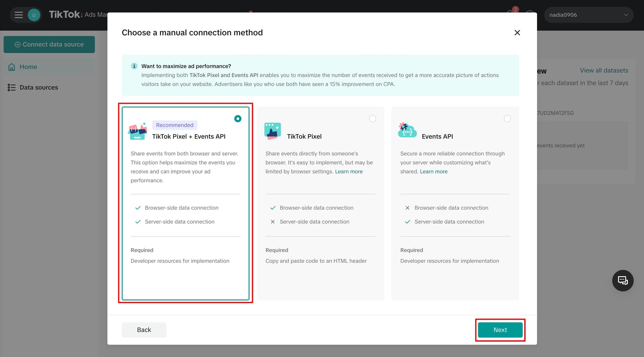Click the Connect data source button

(49, 44)
